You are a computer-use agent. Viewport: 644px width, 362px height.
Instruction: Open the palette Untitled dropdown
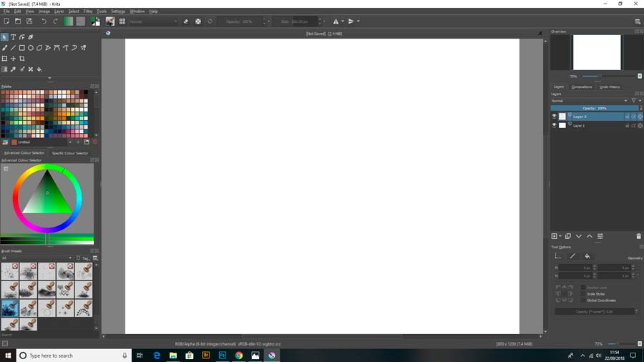coord(41,142)
